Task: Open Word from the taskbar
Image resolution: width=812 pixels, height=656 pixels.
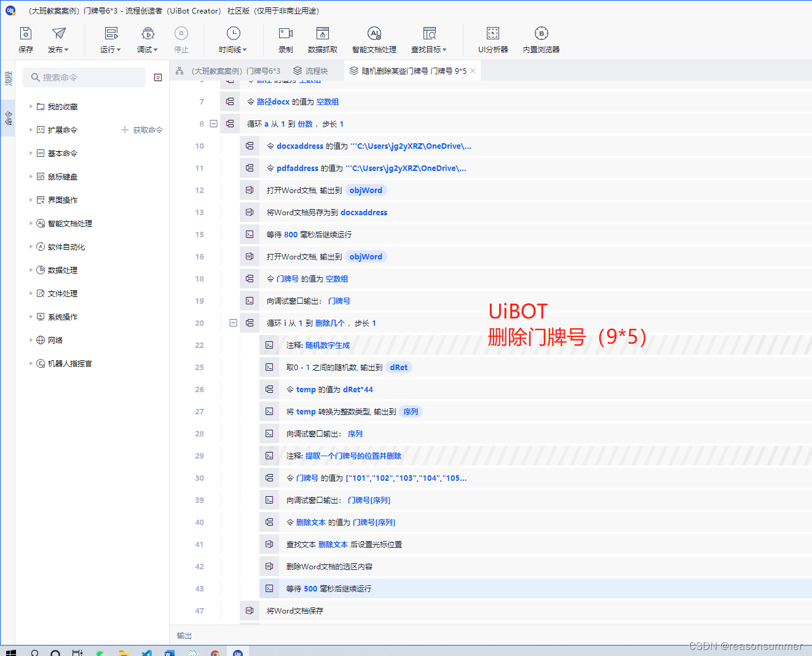Action: tap(170, 654)
